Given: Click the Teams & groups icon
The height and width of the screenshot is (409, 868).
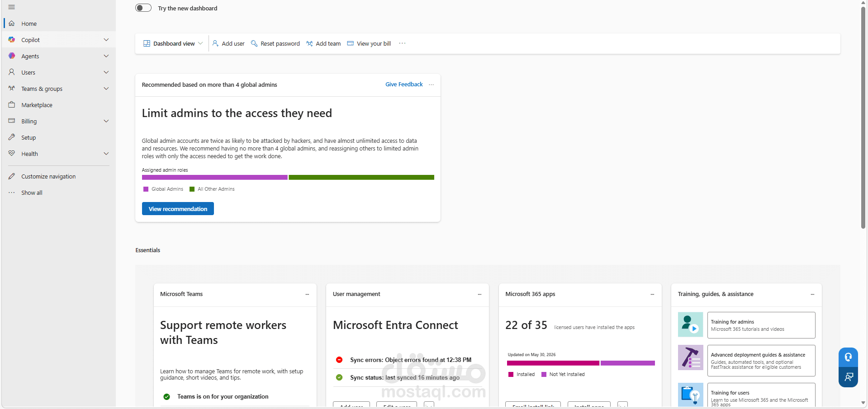Looking at the screenshot, I should (12, 89).
